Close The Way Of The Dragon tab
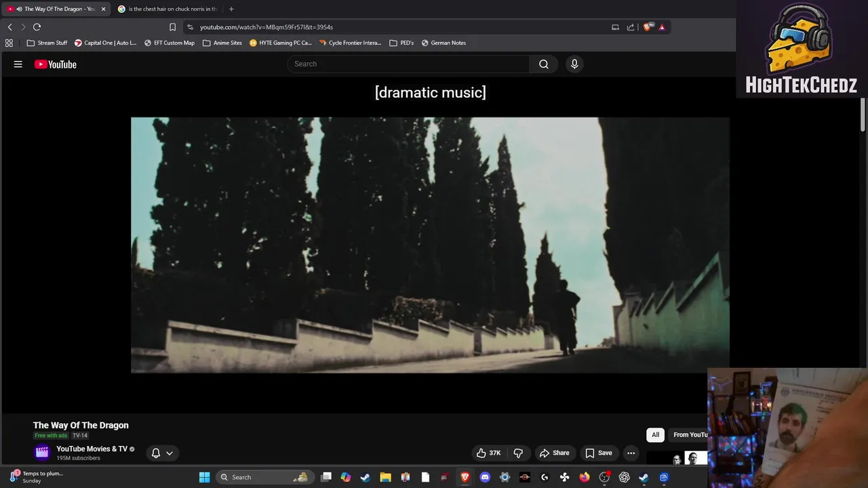Screen dimensions: 868x488 tap(103, 9)
